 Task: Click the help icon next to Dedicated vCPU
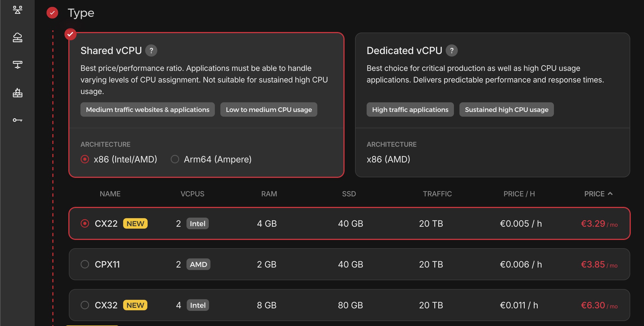click(451, 50)
